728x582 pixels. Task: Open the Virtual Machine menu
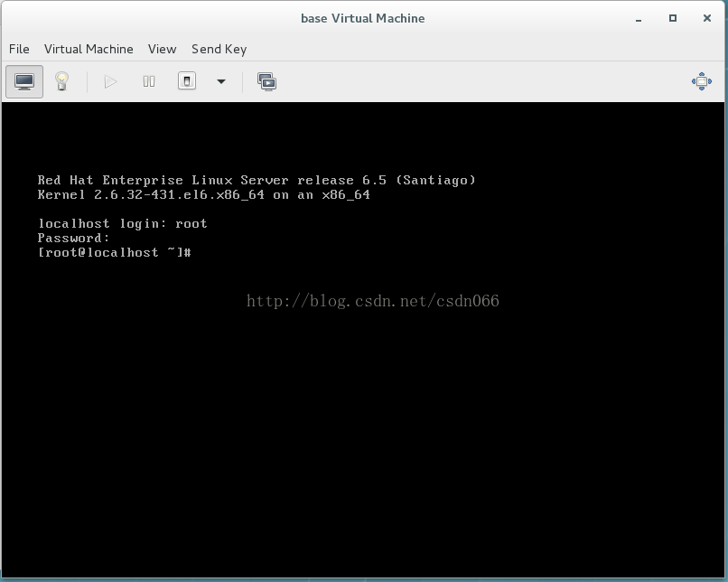pos(89,49)
